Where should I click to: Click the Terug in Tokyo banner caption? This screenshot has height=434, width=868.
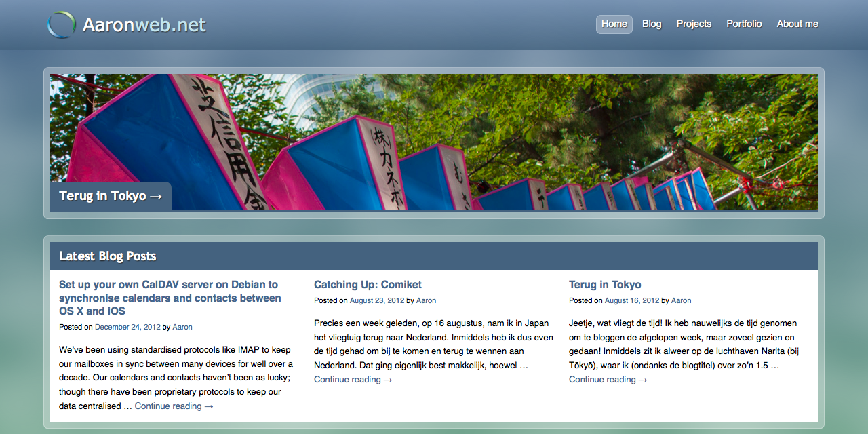point(111,196)
